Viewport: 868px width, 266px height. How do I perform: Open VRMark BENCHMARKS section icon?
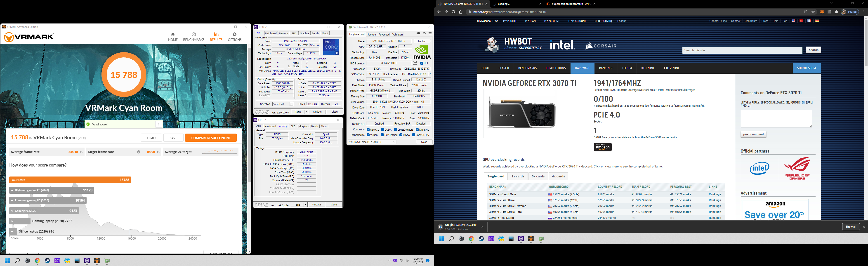click(194, 34)
